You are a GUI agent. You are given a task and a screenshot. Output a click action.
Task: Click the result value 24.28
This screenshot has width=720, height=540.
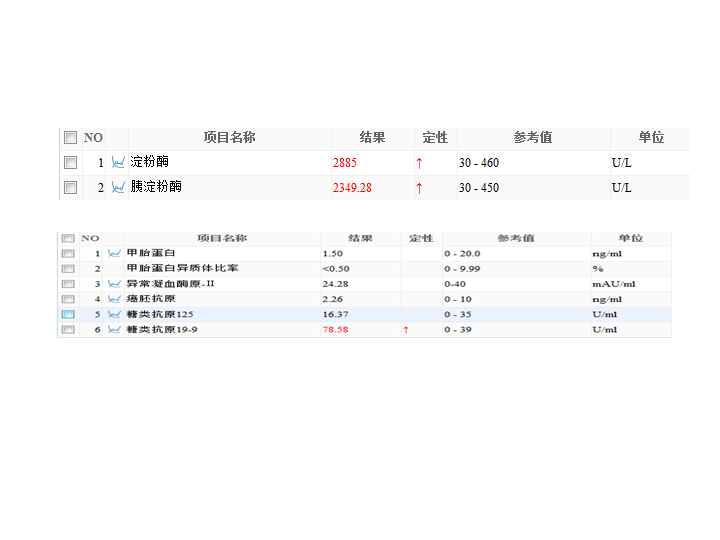[336, 284]
